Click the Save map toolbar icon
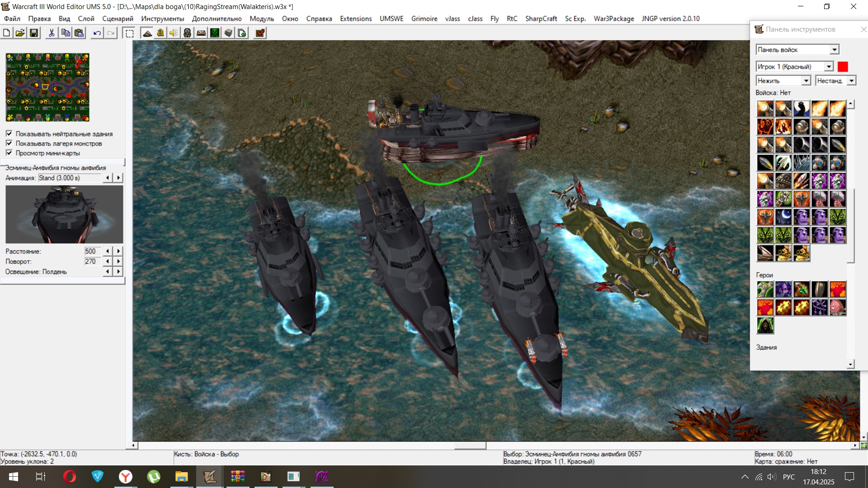 point(34,33)
